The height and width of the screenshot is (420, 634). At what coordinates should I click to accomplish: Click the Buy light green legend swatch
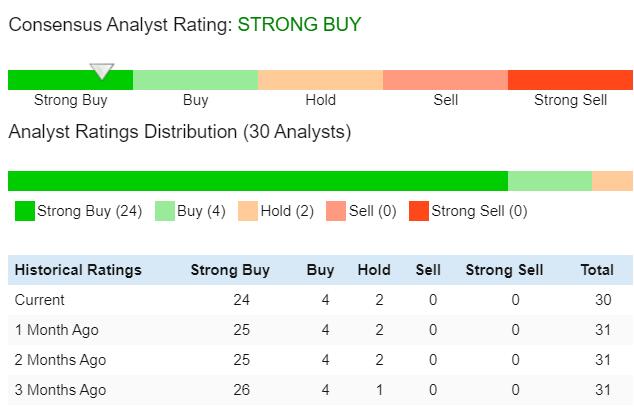pos(165,211)
